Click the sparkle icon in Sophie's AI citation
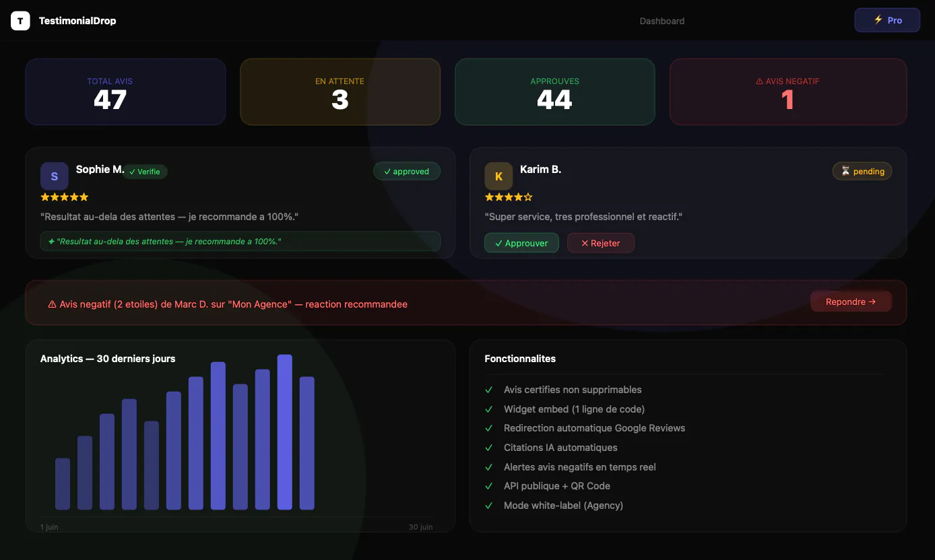The height and width of the screenshot is (560, 935). pos(51,241)
